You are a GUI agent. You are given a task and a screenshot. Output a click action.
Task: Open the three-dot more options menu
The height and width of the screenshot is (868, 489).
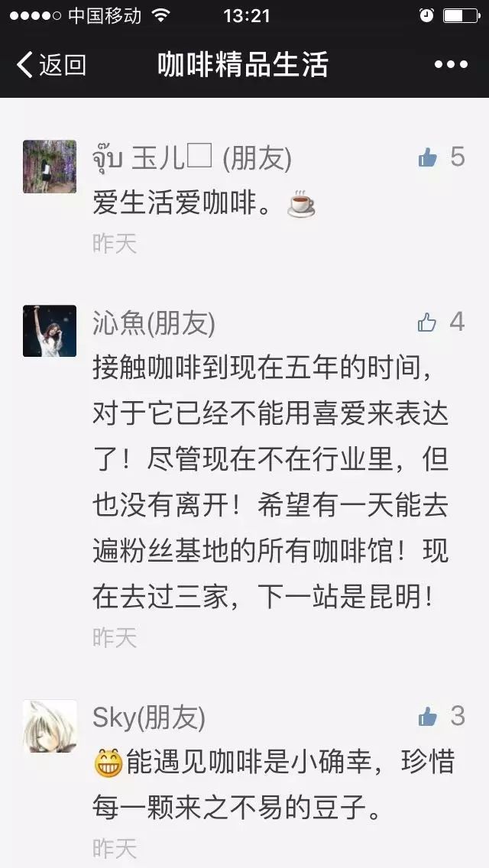[x=451, y=65]
